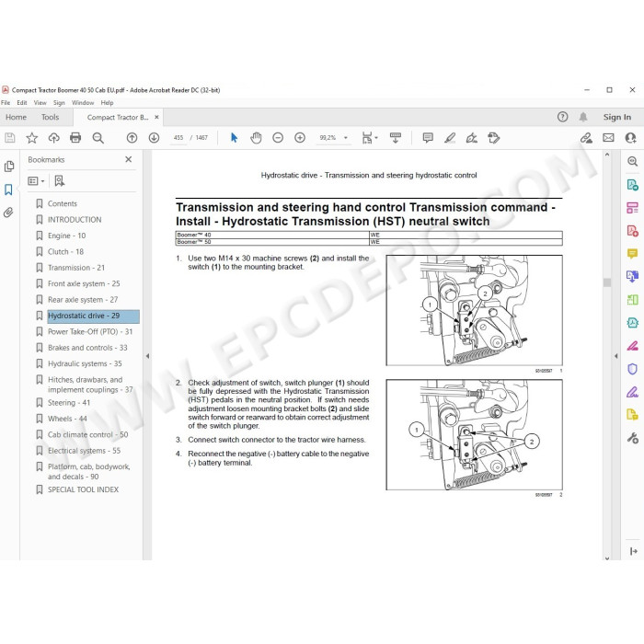Share a link to the file icon
644x644 pixels.
pyautogui.click(x=586, y=138)
